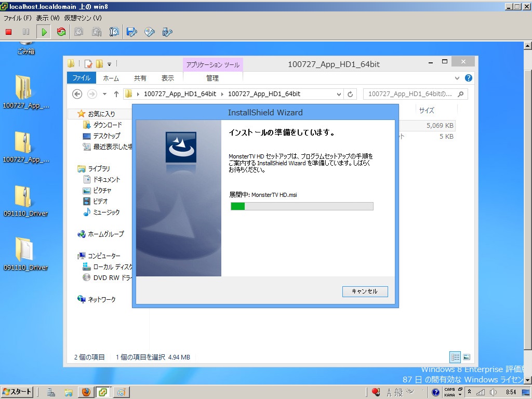532x399 pixels.
Task: Click the 100727_App_HD1_64bit breadcrumb first segment
Action: pyautogui.click(x=180, y=94)
